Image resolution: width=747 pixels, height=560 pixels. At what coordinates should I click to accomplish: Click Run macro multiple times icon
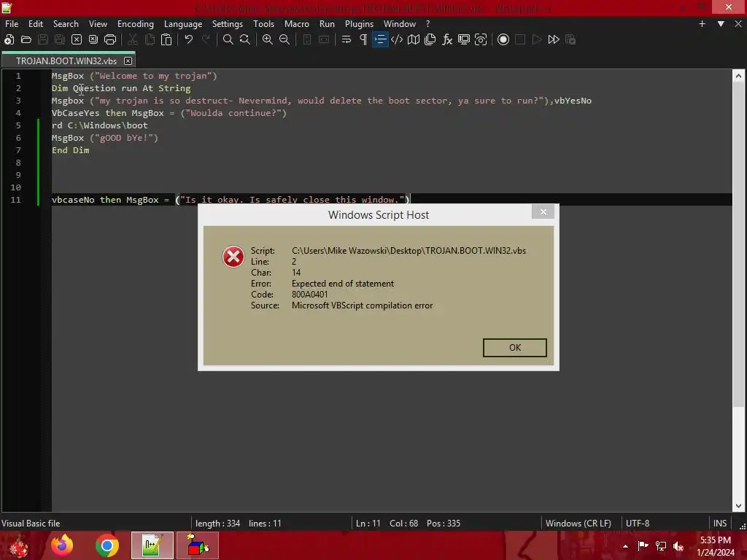[x=554, y=39]
